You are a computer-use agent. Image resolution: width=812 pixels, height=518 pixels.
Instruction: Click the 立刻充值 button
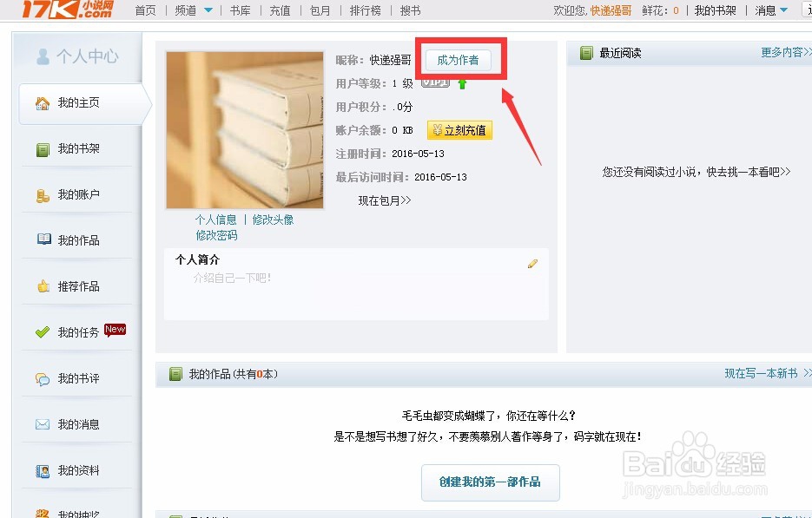coord(460,130)
